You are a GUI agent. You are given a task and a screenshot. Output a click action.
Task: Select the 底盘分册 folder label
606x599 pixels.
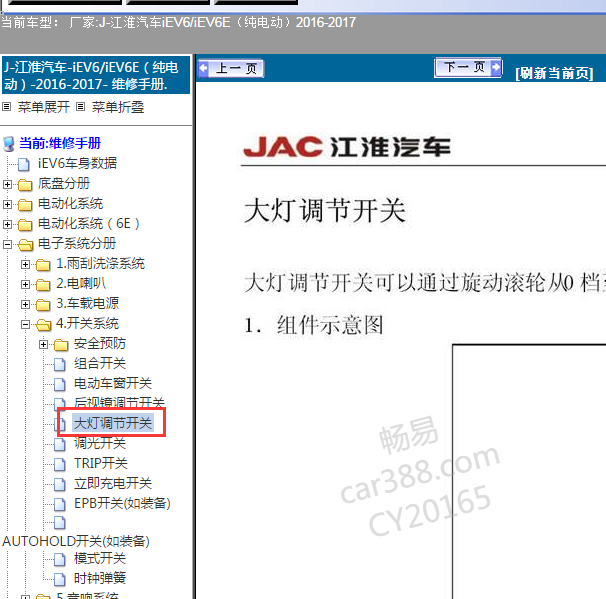[64, 183]
